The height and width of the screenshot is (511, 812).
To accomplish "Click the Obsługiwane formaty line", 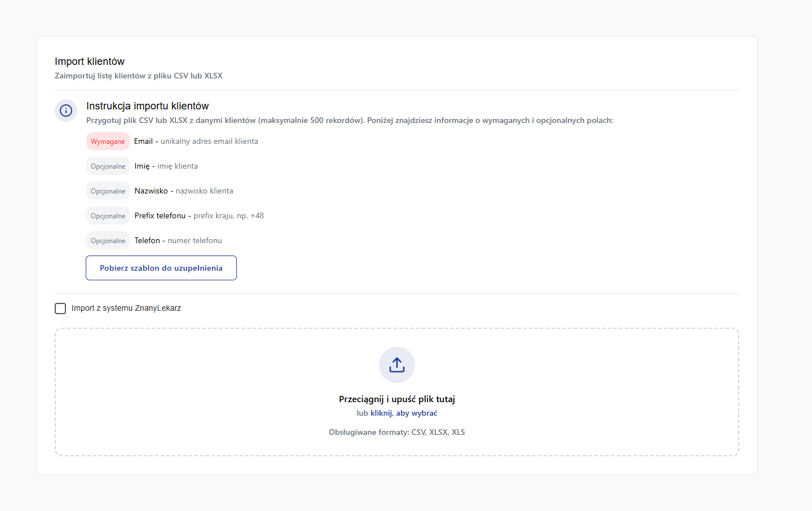I will 397,432.
